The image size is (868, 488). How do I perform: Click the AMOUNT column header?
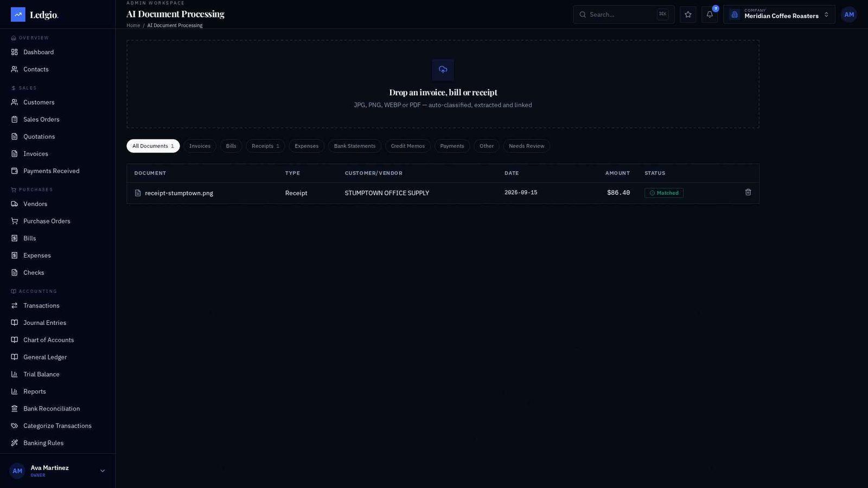(x=617, y=173)
